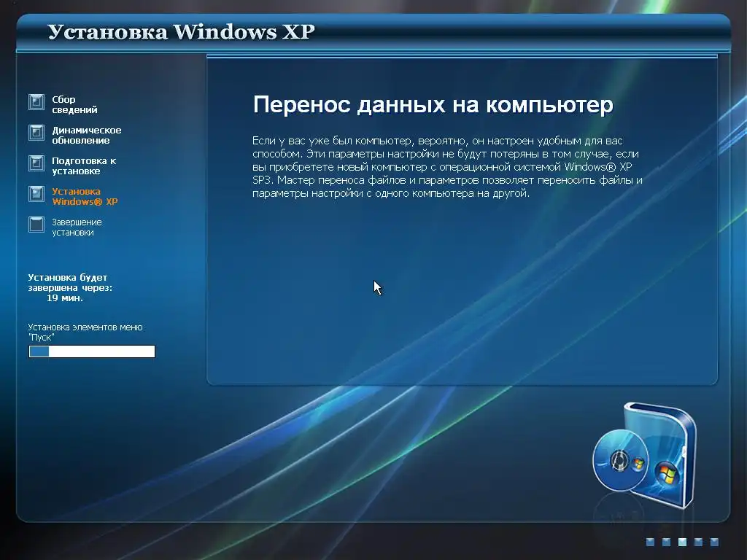Viewport: 747px width, 560px height.
Task: Click the icon beside orange "Установка Windows® XP"
Action: pos(36,194)
